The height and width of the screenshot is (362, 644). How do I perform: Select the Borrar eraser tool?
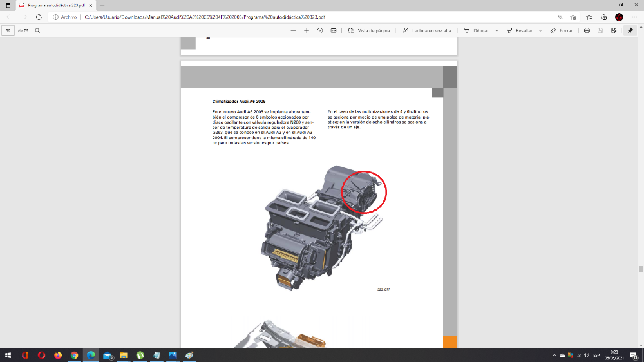click(x=562, y=31)
